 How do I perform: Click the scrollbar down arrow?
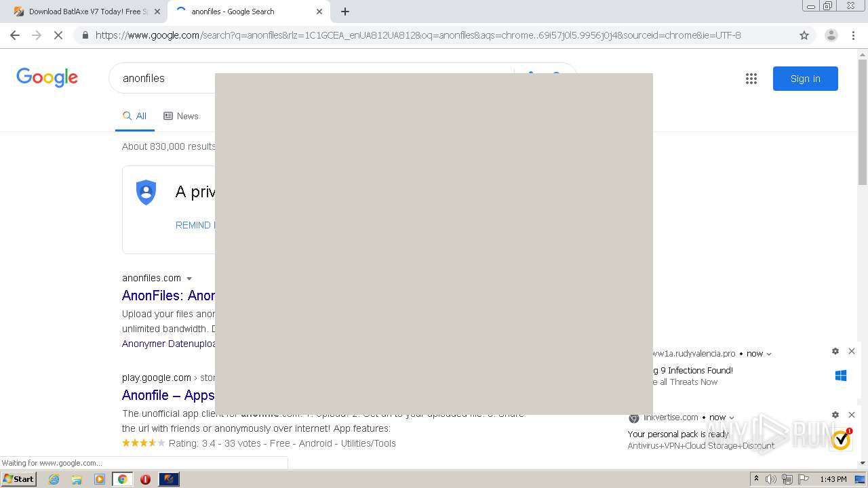(x=863, y=463)
